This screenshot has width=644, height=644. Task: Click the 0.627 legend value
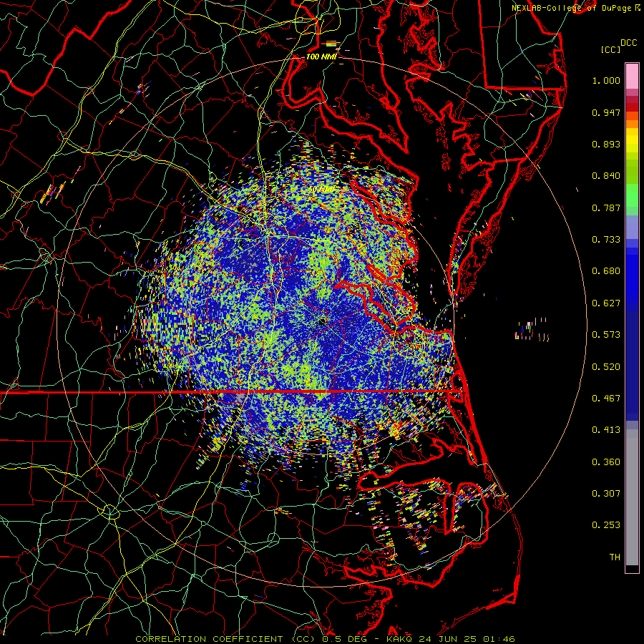tap(606, 303)
